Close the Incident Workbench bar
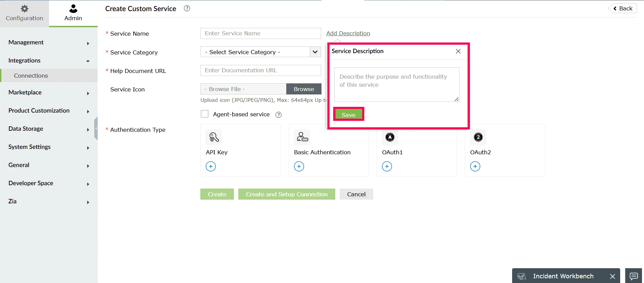This screenshot has height=283, width=644. 612,276
